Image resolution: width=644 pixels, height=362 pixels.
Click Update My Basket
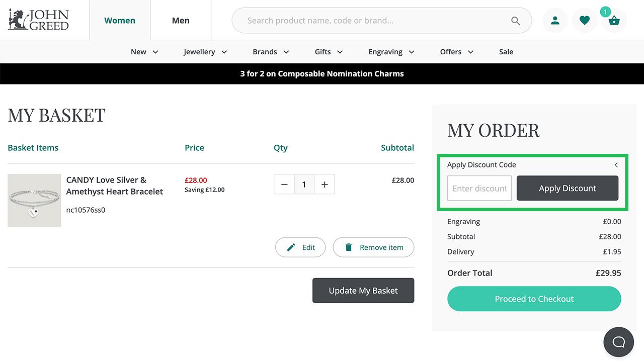pos(363,291)
